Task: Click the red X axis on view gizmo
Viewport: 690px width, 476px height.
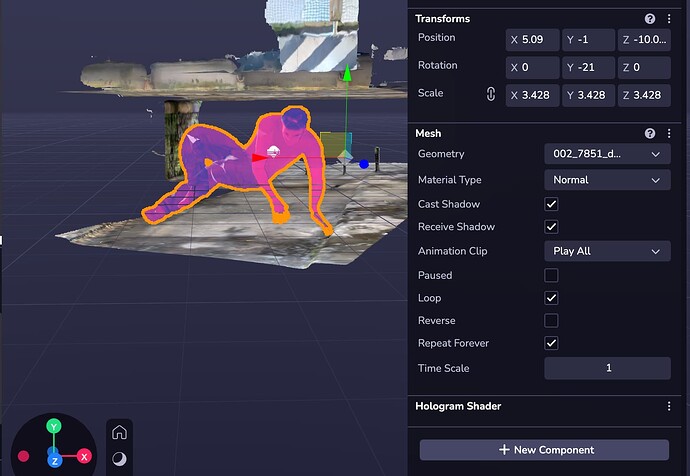Action: point(84,457)
